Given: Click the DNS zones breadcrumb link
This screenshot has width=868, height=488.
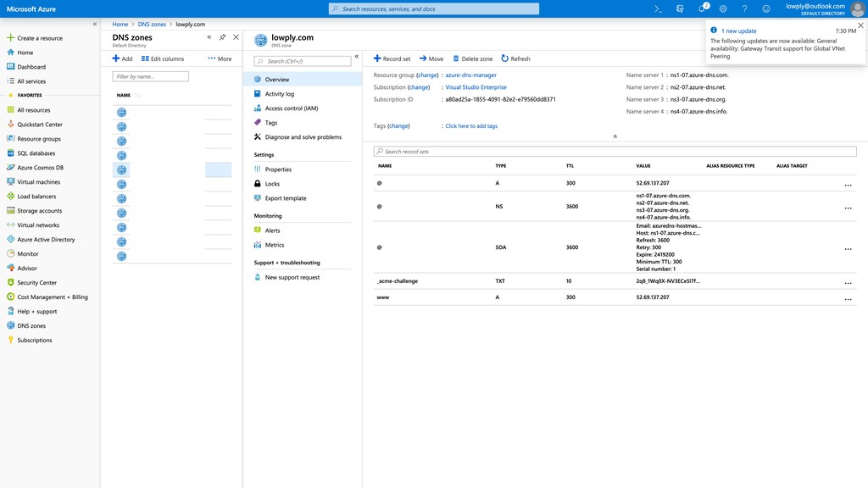Looking at the screenshot, I should (152, 25).
